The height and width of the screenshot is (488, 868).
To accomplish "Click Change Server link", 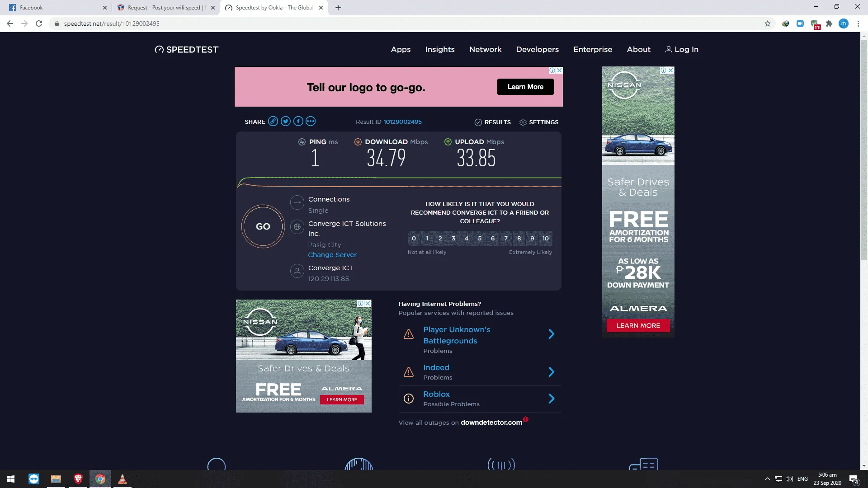I will (x=332, y=255).
